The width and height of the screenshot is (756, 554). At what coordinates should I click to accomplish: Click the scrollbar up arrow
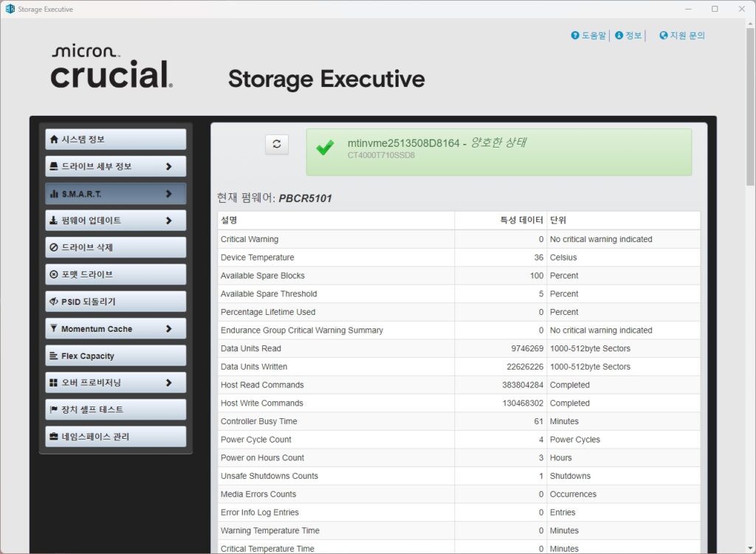point(750,23)
